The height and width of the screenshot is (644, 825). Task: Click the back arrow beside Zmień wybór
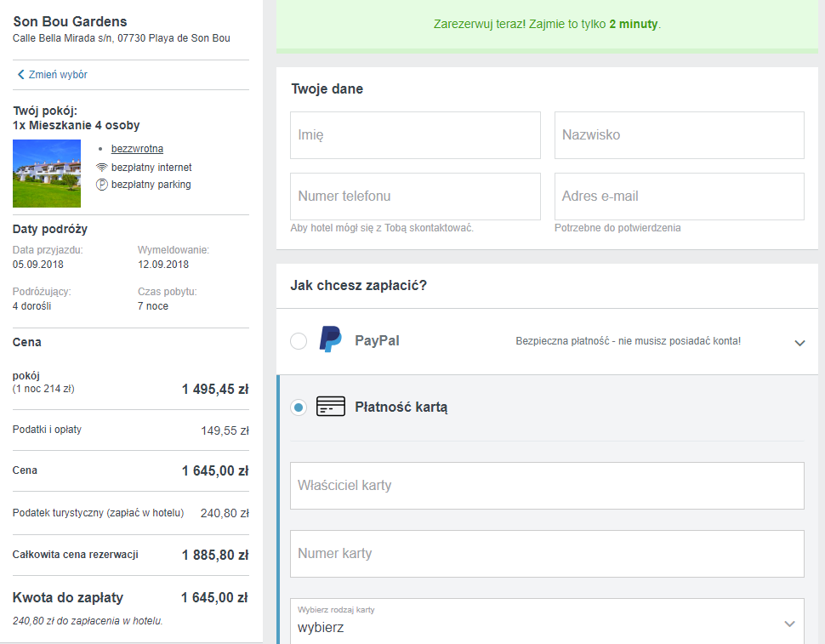tap(20, 75)
